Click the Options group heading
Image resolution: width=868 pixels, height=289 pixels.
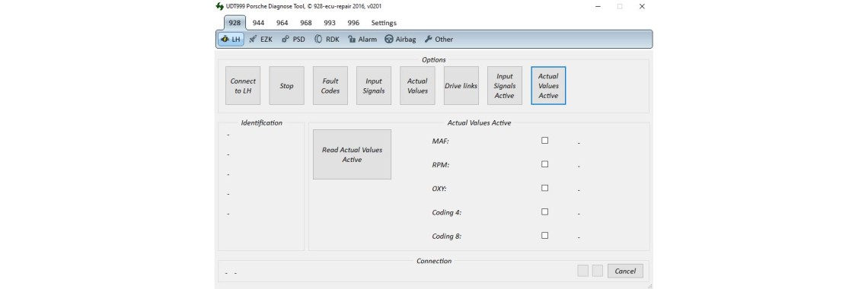coord(434,59)
